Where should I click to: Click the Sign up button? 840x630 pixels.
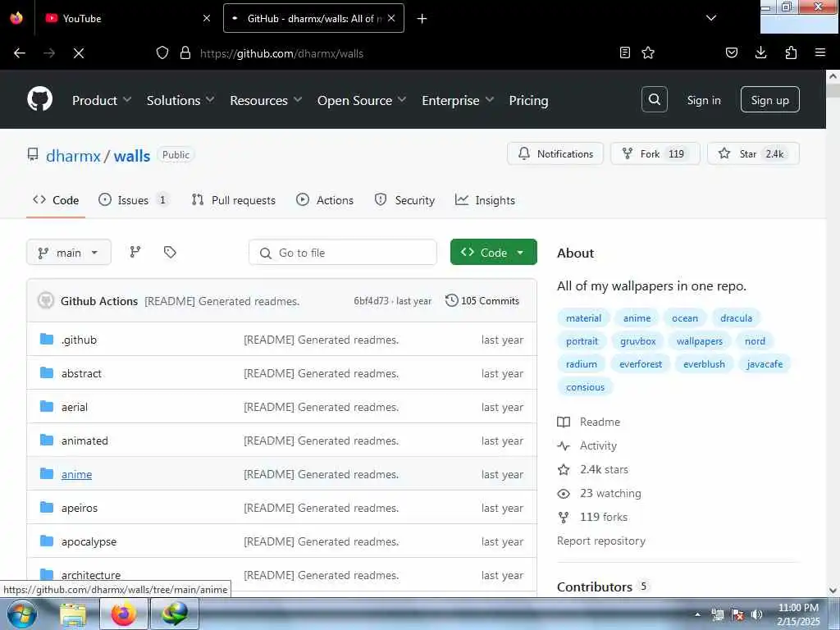coord(769,99)
